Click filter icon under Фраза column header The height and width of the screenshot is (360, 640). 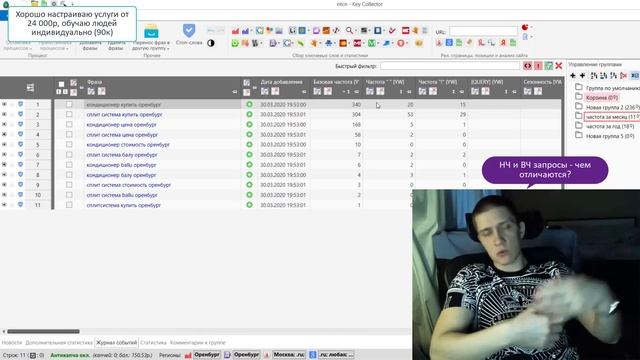[x=91, y=91]
